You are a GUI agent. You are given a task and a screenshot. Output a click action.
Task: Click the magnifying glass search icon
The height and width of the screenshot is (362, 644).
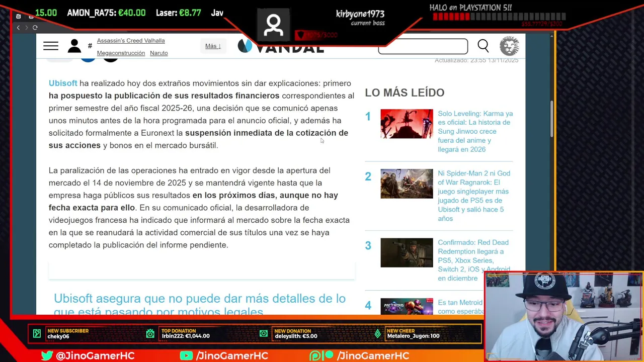click(483, 46)
